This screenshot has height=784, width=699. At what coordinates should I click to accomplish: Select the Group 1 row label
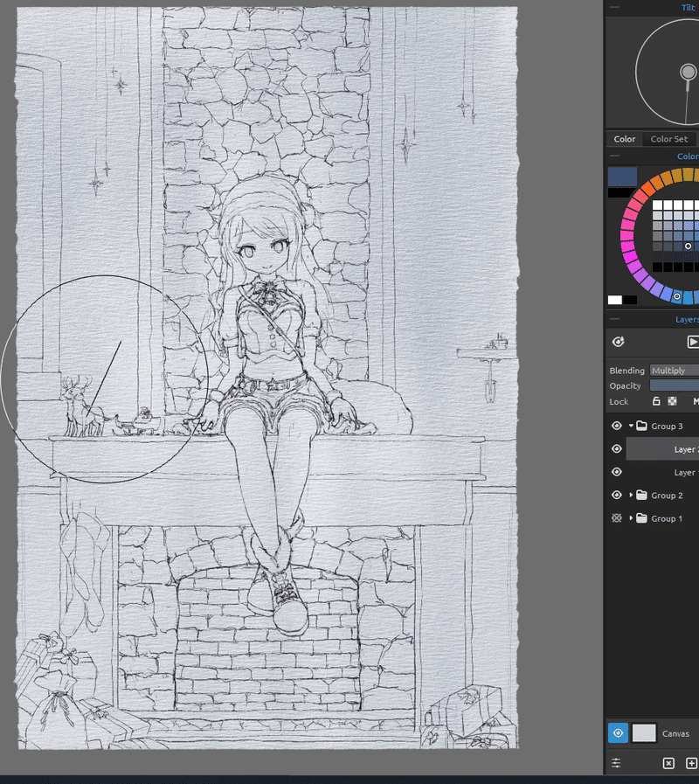point(667,518)
